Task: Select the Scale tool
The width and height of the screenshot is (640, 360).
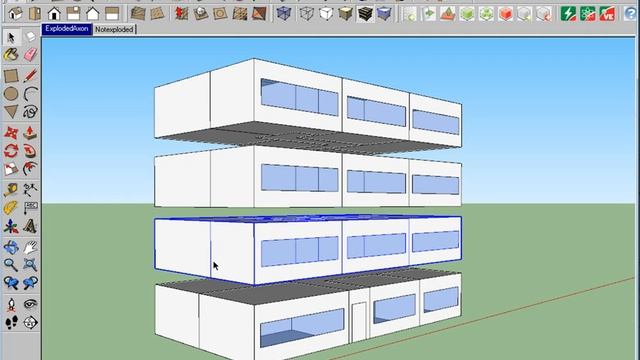Action: (11, 168)
